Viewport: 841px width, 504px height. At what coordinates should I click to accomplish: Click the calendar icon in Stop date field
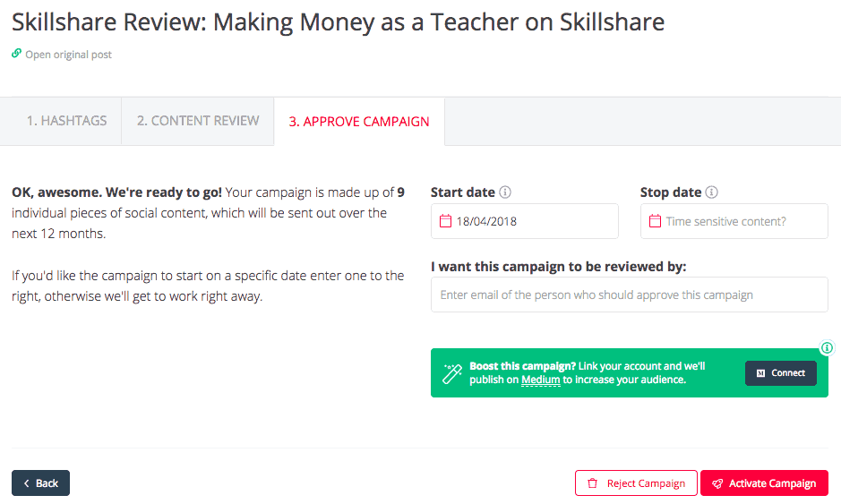pyautogui.click(x=655, y=221)
